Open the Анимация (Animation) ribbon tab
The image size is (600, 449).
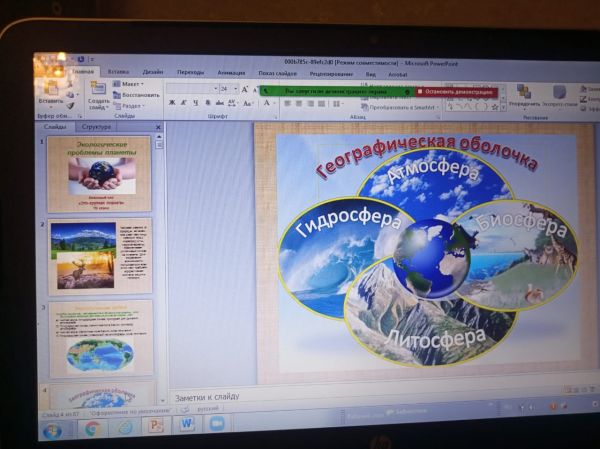tap(230, 72)
